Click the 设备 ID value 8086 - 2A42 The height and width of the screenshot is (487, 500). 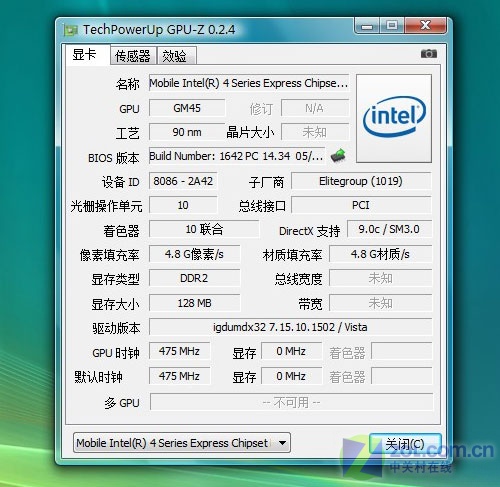pyautogui.click(x=183, y=181)
